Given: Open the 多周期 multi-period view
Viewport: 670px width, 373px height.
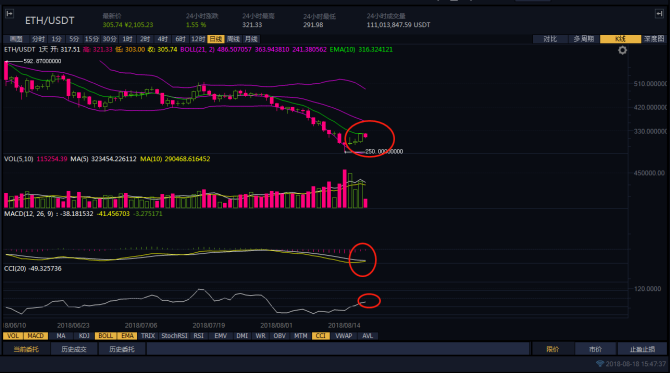Looking at the screenshot, I should click(x=584, y=39).
